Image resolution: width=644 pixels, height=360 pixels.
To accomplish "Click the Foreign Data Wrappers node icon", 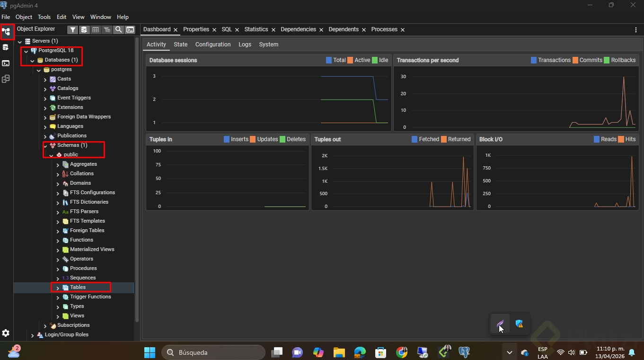I will tap(53, 117).
